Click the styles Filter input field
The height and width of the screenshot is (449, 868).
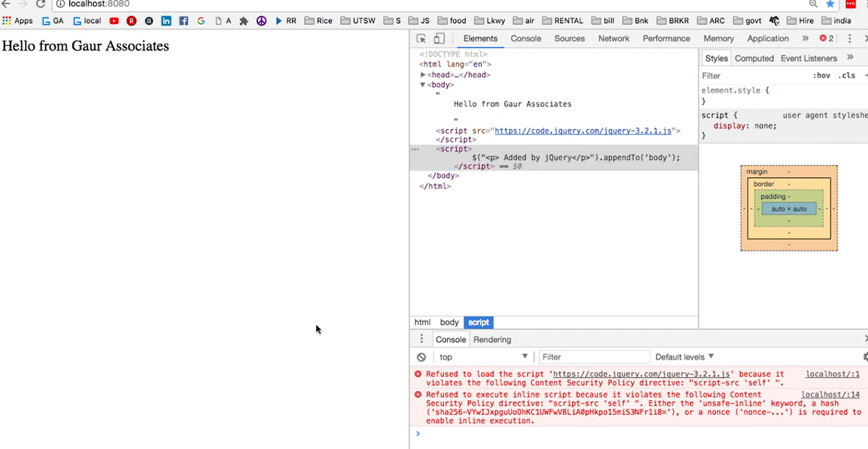754,75
